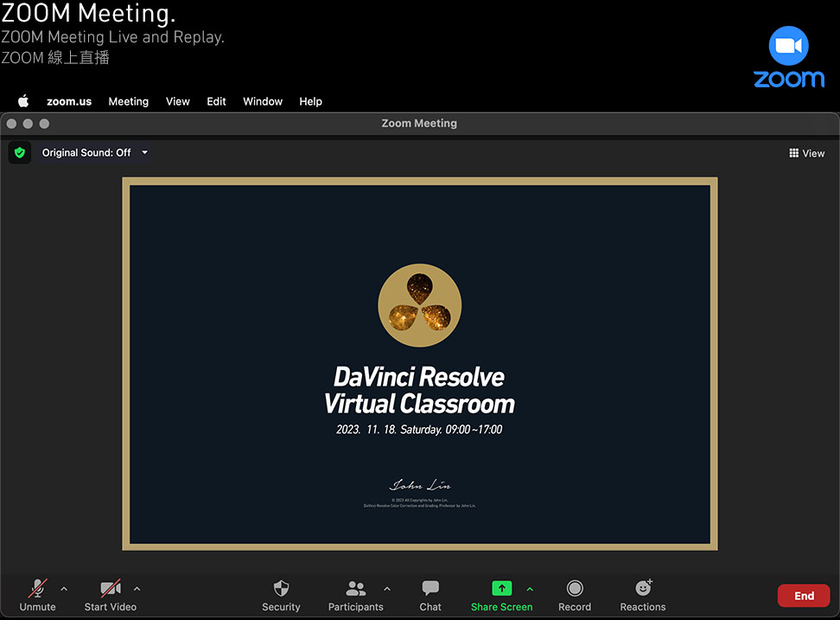
Task: Open the View menu in menu bar
Action: click(178, 101)
